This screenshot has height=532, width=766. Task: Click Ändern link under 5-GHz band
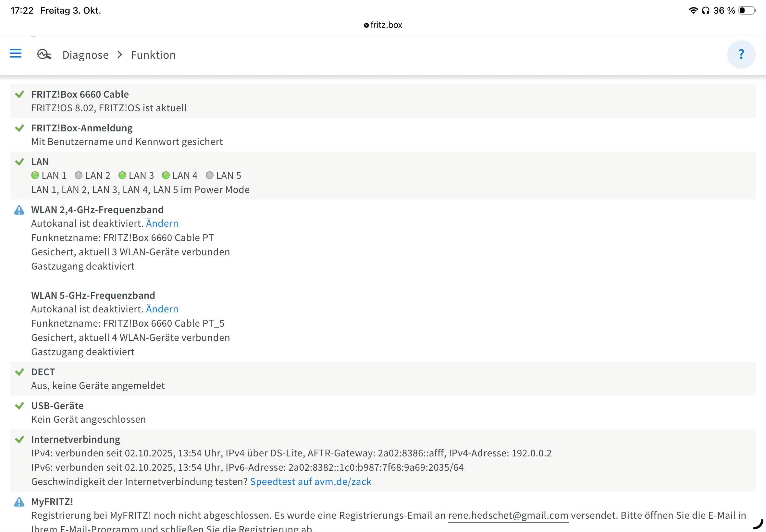[x=162, y=309]
